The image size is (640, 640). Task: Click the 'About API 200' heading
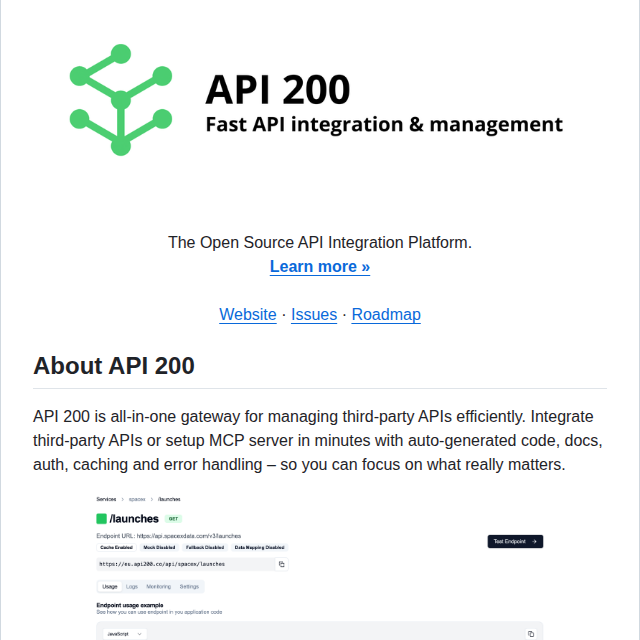click(x=114, y=365)
